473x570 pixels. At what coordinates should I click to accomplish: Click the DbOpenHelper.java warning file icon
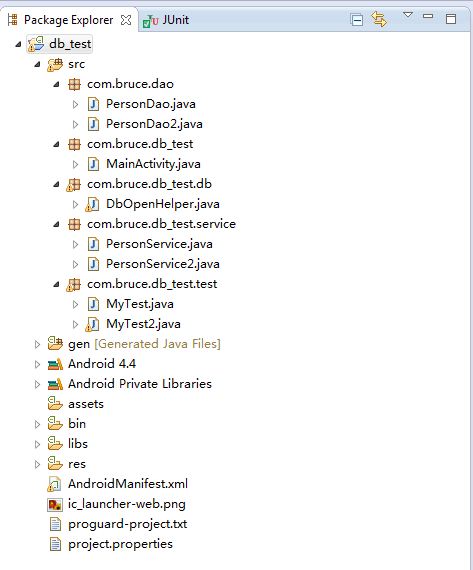(x=92, y=205)
